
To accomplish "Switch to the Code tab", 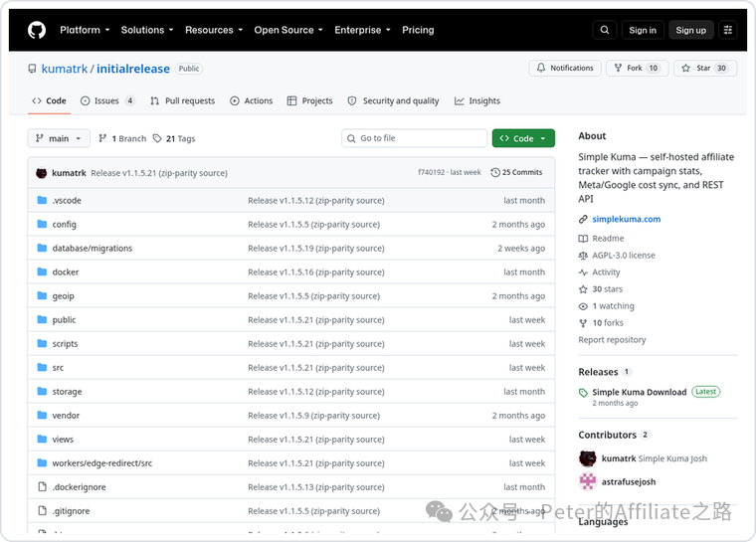I will pos(49,100).
